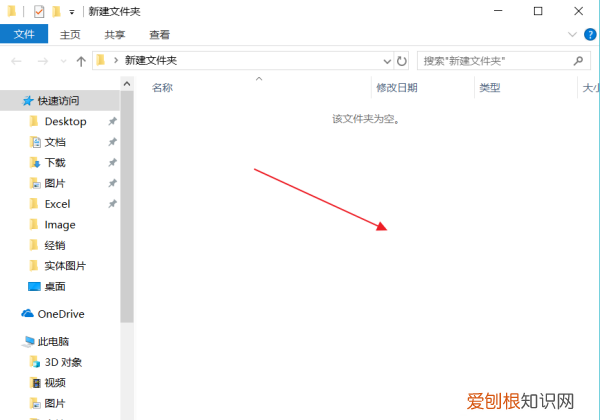Select 快速访问 in the navigation pane
The image size is (600, 420).
(60, 101)
